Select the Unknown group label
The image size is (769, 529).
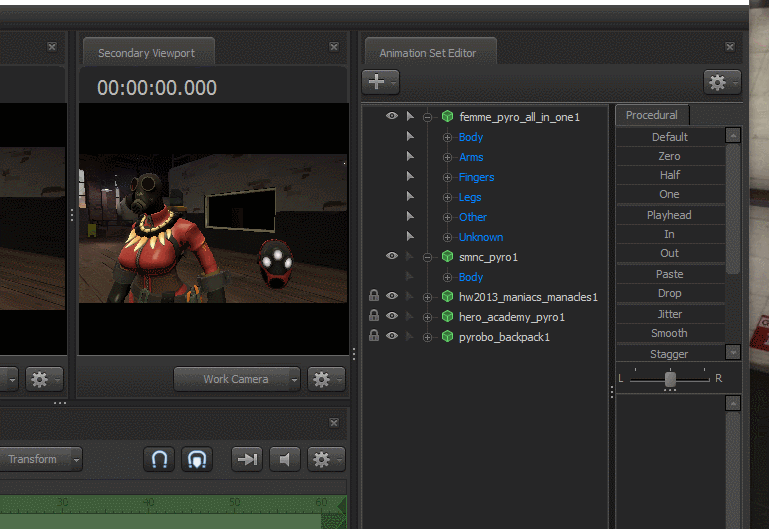pyautogui.click(x=481, y=237)
